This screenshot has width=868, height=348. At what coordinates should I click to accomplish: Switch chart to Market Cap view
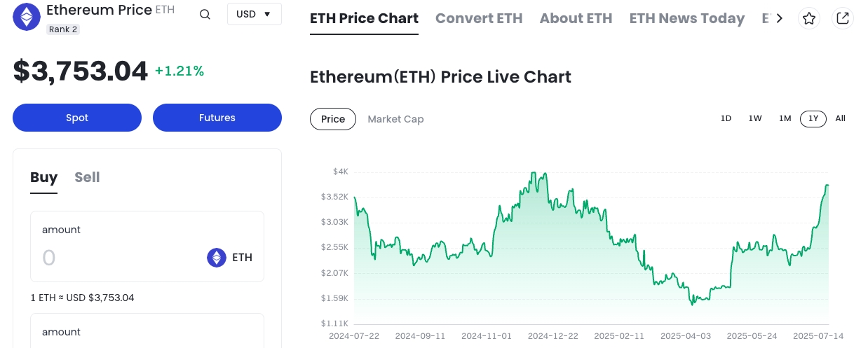[395, 119]
